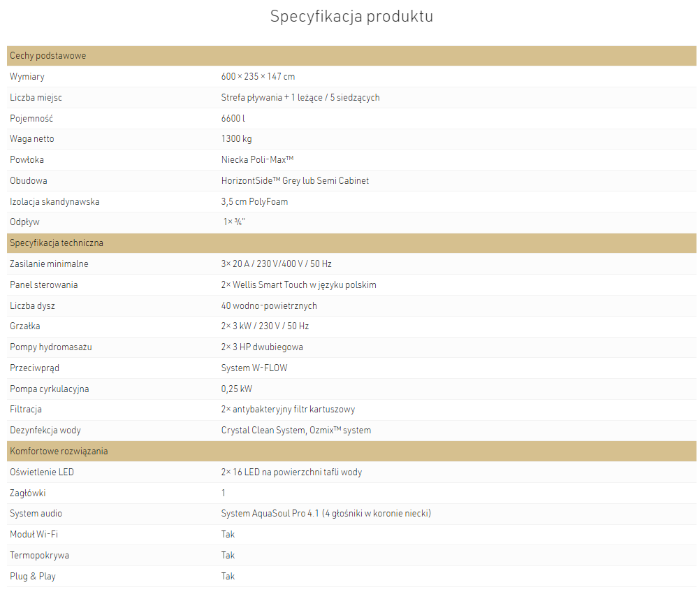Click the Niecka Poli-Max coating value
The width and height of the screenshot is (700, 592).
(257, 159)
